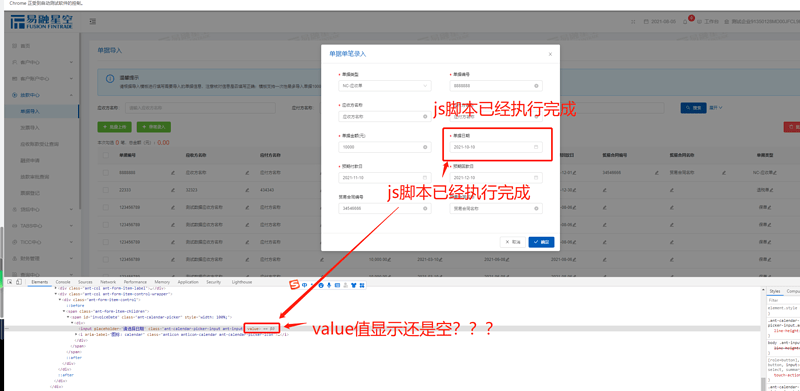
Task: Select 单据导入 in the sidebar
Action: pos(30,111)
